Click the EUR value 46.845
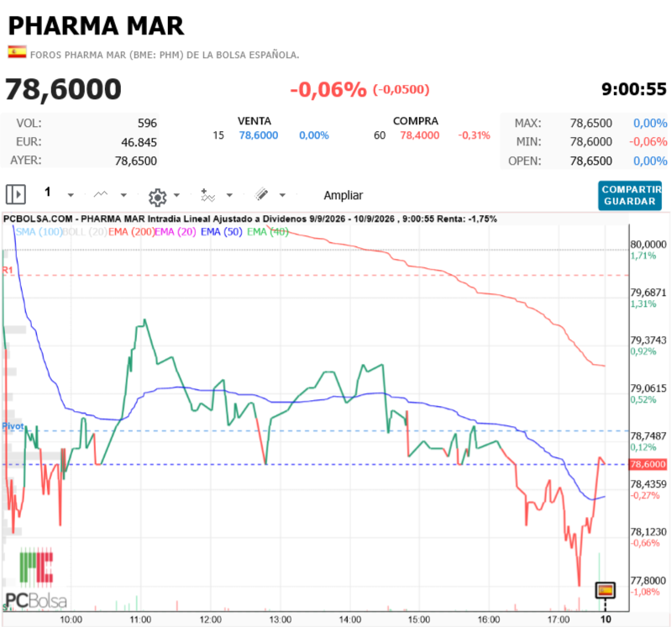672x627 pixels. coord(139,142)
